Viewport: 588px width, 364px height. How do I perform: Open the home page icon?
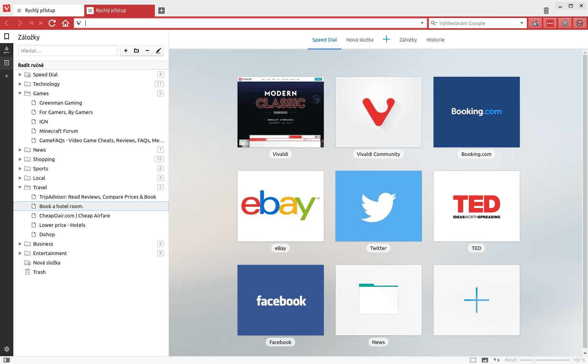pyautogui.click(x=65, y=23)
